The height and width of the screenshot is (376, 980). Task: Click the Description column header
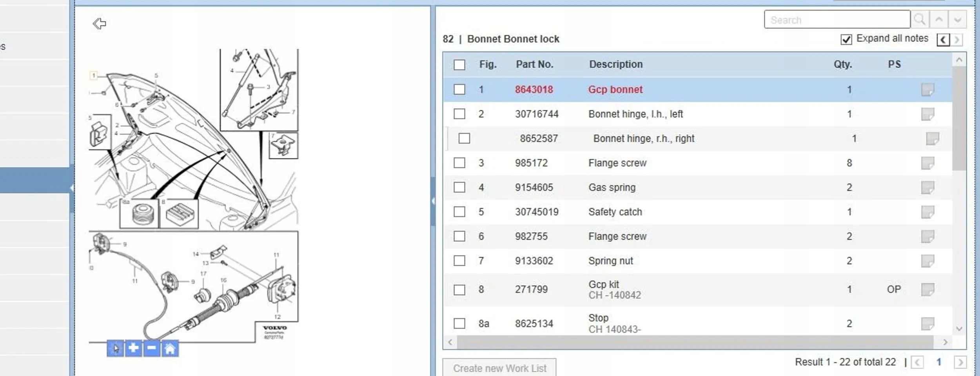pyautogui.click(x=616, y=64)
